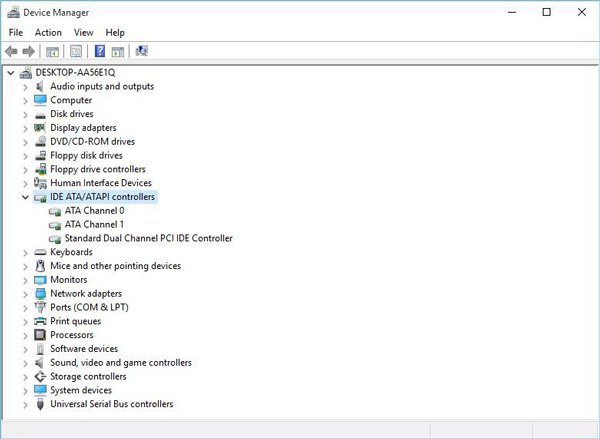600x439 pixels.
Task: Expand the Sound, video and game controllers node
Action: (x=25, y=363)
